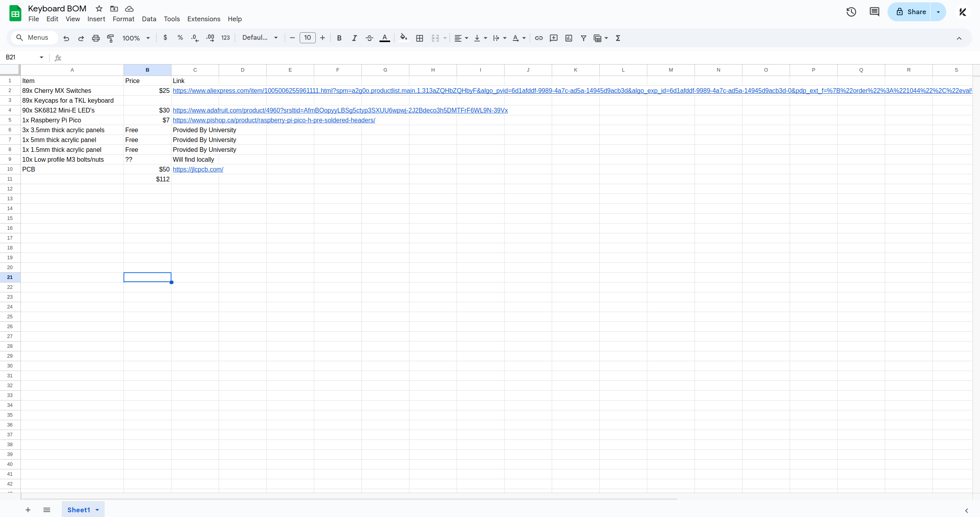Open the Sheet1 tab menu
Image resolution: width=980 pixels, height=517 pixels.
click(97, 510)
